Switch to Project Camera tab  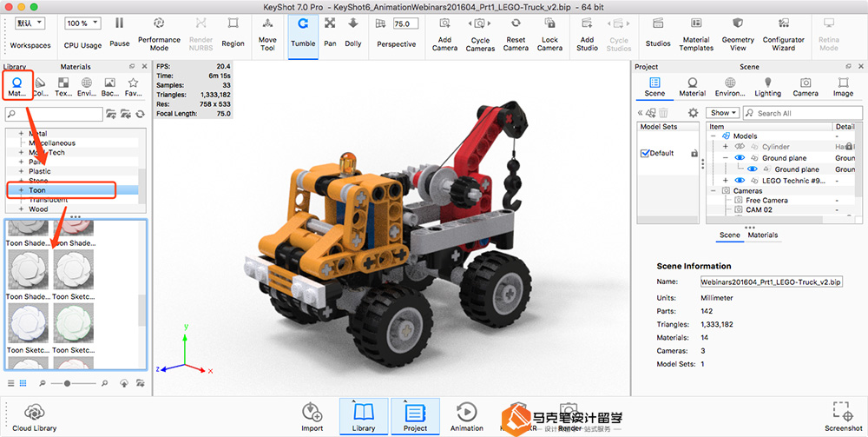[x=806, y=88]
